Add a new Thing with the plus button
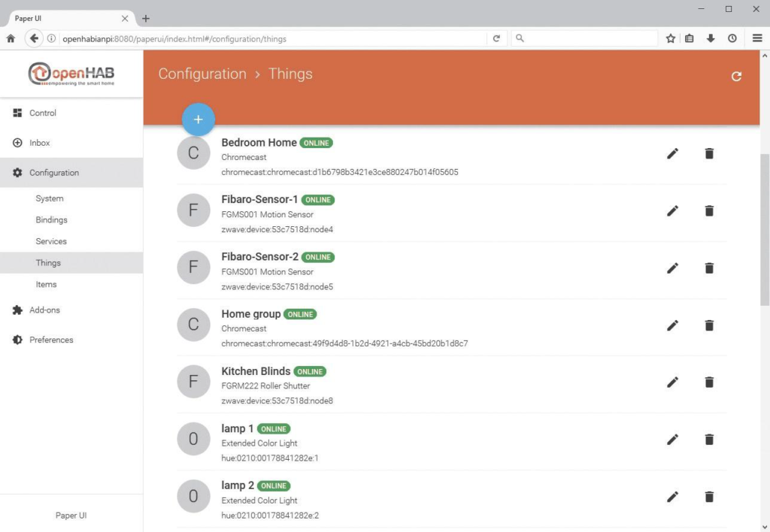The image size is (770, 532). (198, 119)
